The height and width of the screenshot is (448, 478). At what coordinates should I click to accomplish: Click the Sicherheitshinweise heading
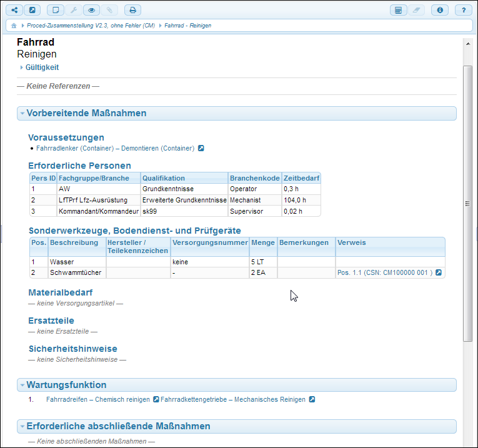[73, 349]
